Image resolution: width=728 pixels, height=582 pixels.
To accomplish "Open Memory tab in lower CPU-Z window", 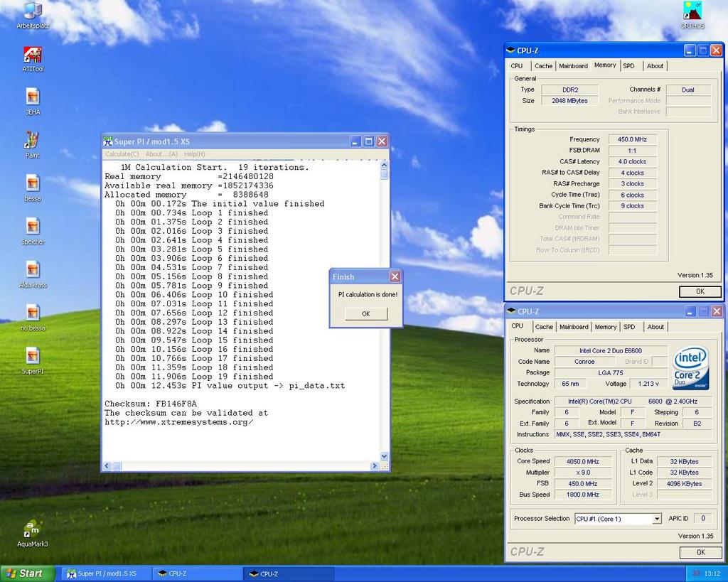I will (x=606, y=327).
